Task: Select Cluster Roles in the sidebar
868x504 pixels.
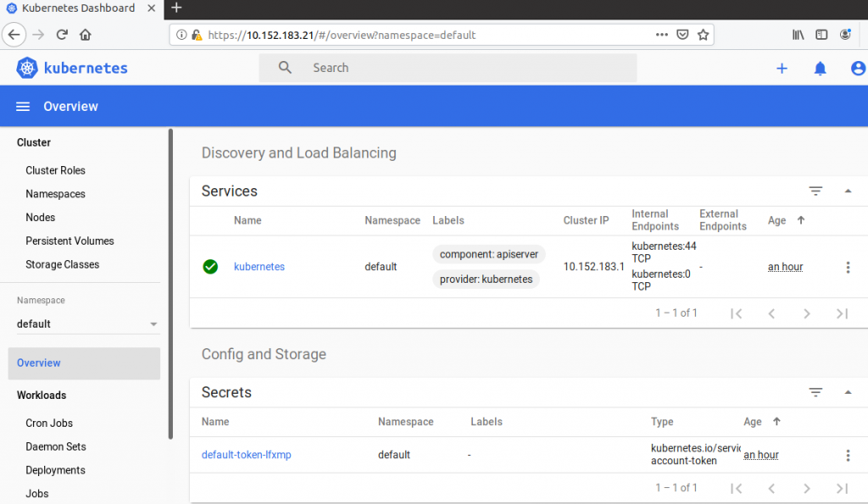Action: (55, 170)
